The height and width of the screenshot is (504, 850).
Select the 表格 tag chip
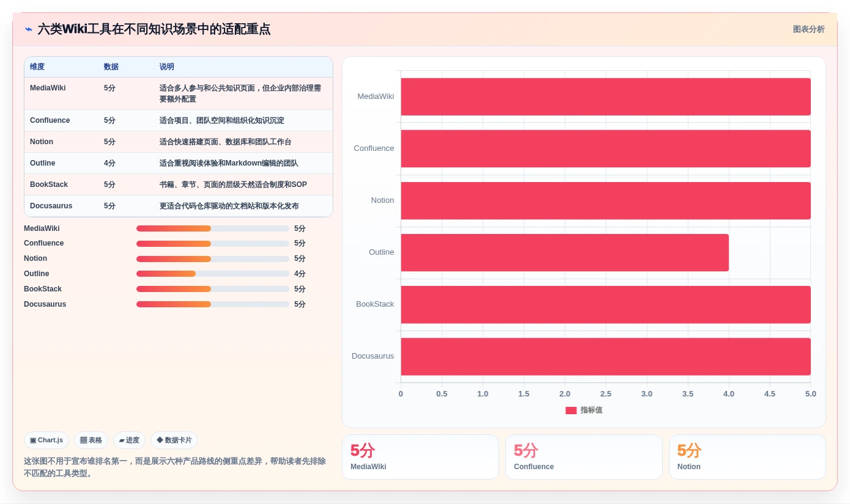[x=91, y=440]
